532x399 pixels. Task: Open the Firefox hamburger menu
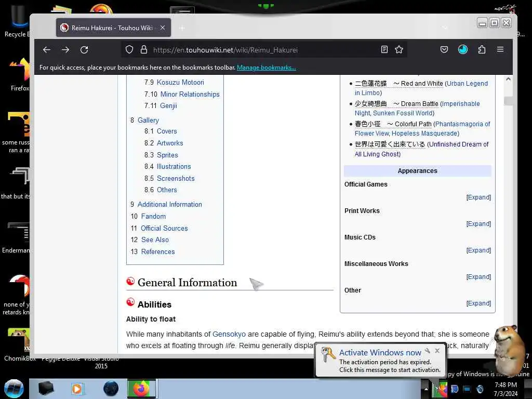500,49
